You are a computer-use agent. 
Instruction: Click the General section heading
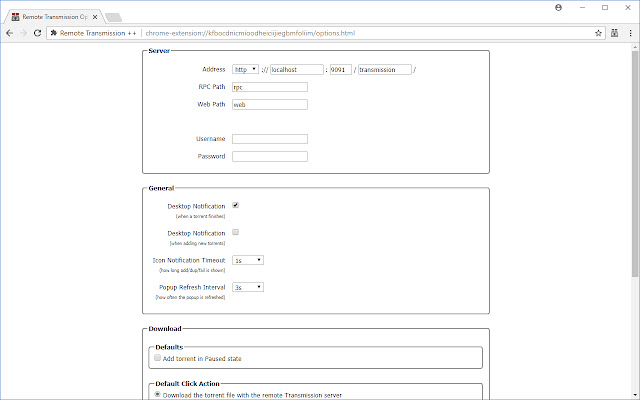pos(161,188)
